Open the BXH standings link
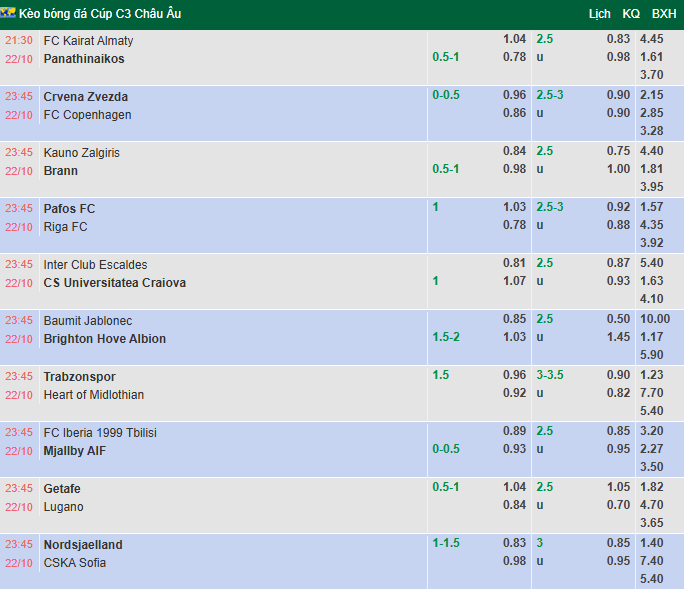The height and width of the screenshot is (589, 684). (x=663, y=14)
